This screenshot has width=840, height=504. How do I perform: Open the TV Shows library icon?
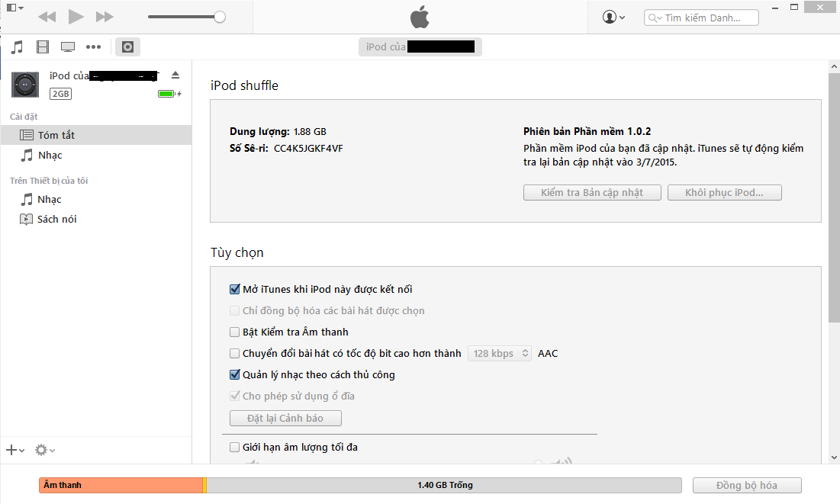click(x=67, y=47)
